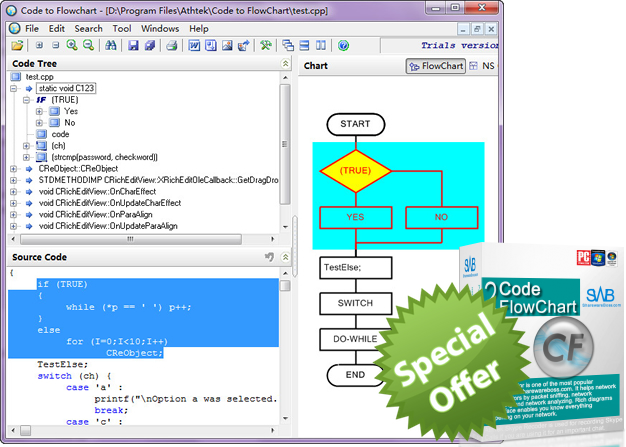
Task: Click the app icon beside File menu
Action: [x=14, y=29]
